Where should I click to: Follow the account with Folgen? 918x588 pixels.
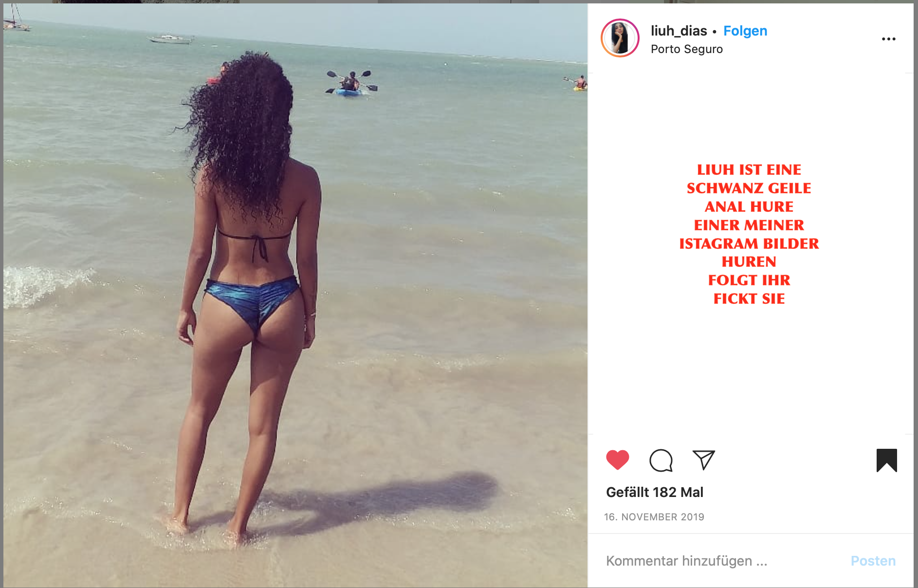(745, 31)
